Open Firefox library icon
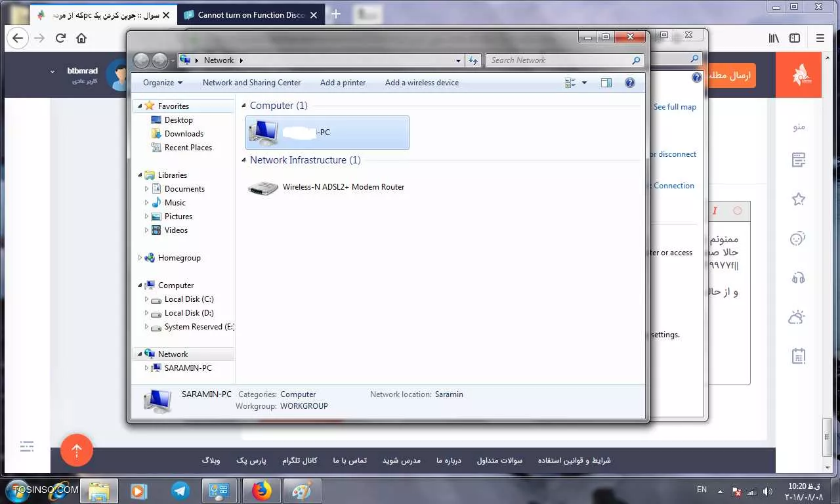This screenshot has width=840, height=504. [x=774, y=38]
